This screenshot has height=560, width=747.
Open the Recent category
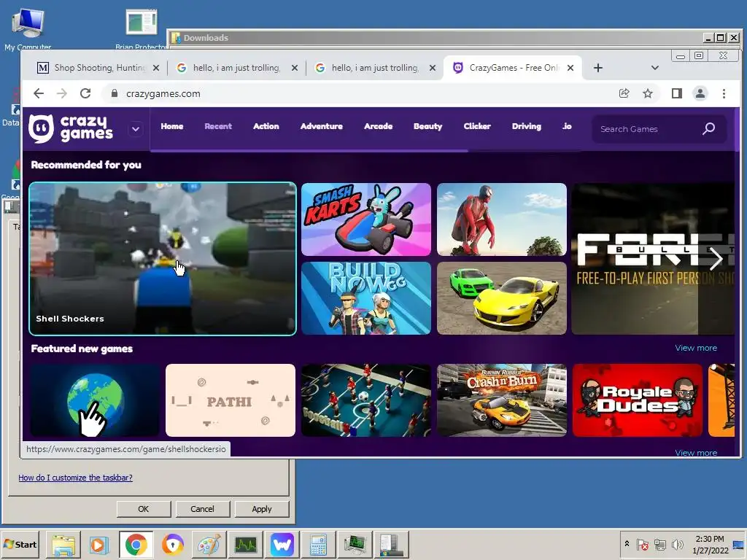tap(218, 126)
